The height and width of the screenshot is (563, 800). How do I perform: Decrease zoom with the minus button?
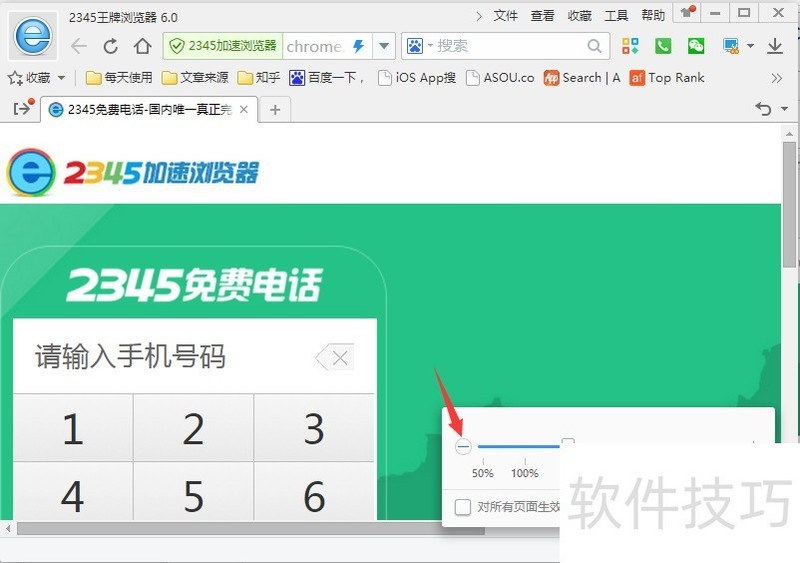463,447
